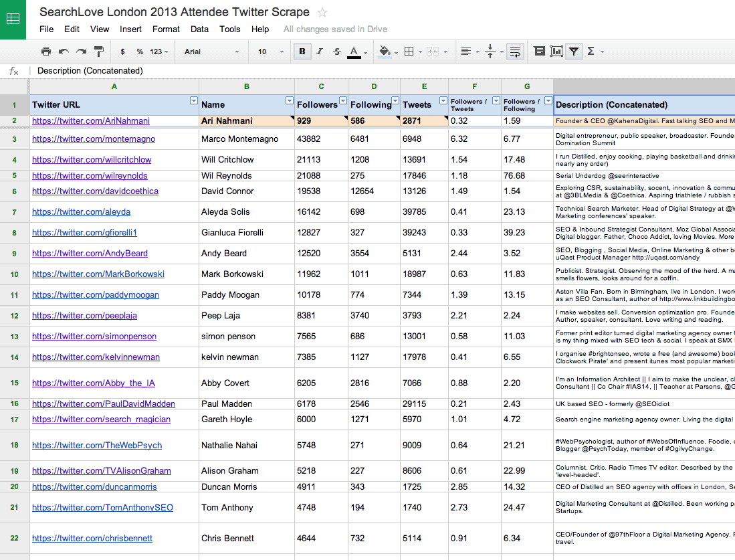Select tweets cell 39785

coord(424,212)
